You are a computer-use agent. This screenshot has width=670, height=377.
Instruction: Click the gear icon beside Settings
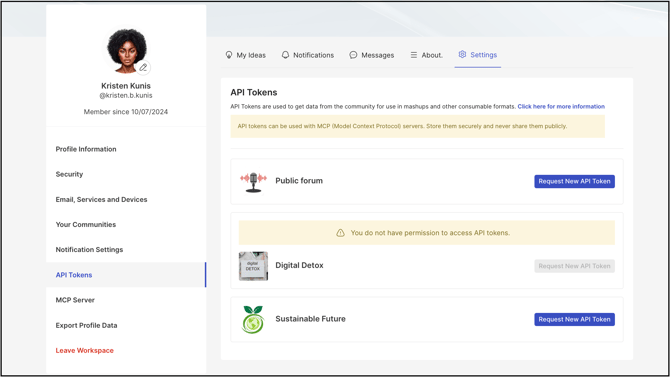[462, 54]
